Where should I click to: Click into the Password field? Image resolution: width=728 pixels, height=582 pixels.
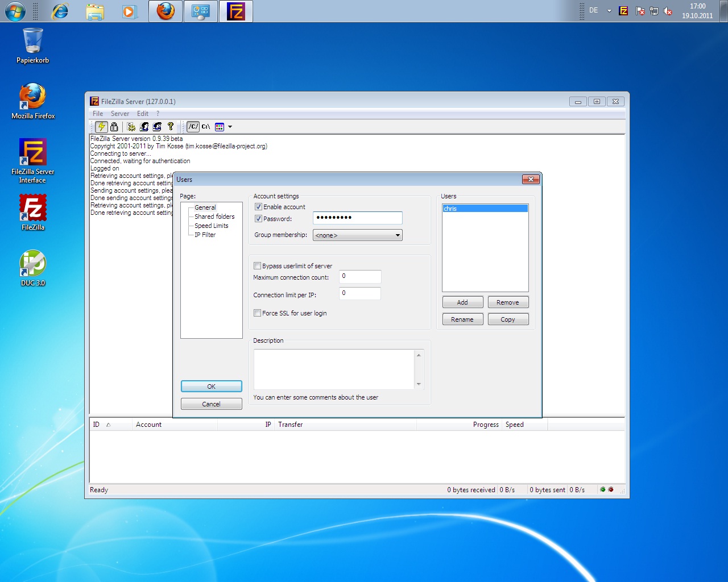[x=358, y=218]
